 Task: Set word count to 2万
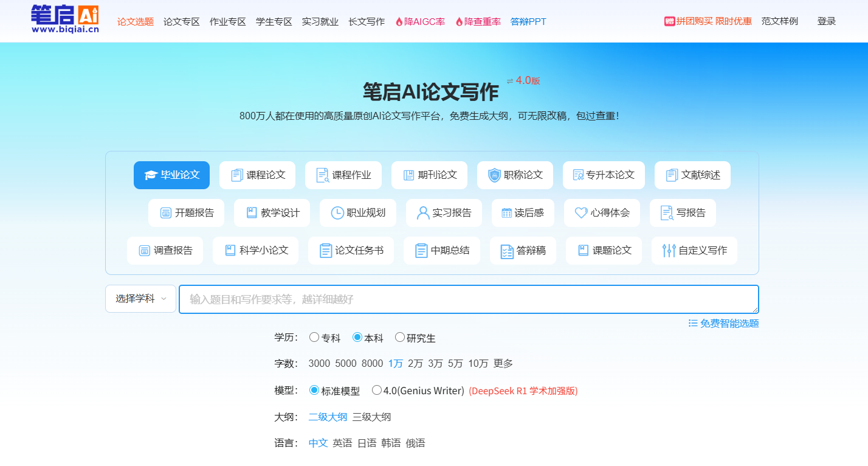coord(415,364)
